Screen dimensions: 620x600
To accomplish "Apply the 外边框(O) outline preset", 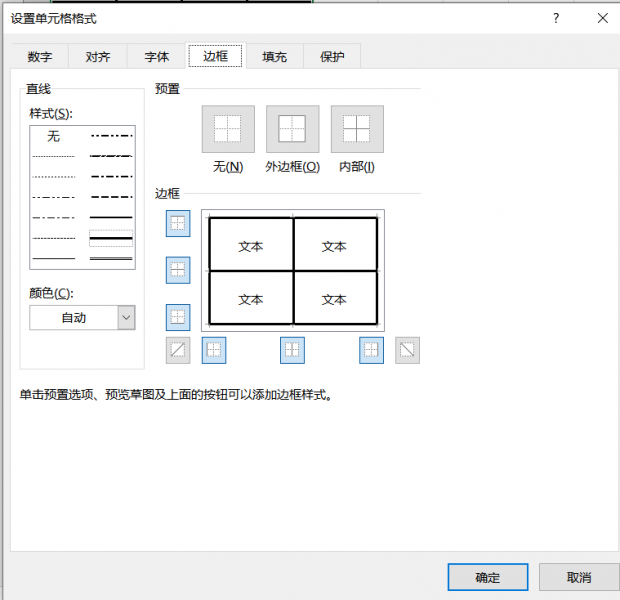I will click(293, 129).
